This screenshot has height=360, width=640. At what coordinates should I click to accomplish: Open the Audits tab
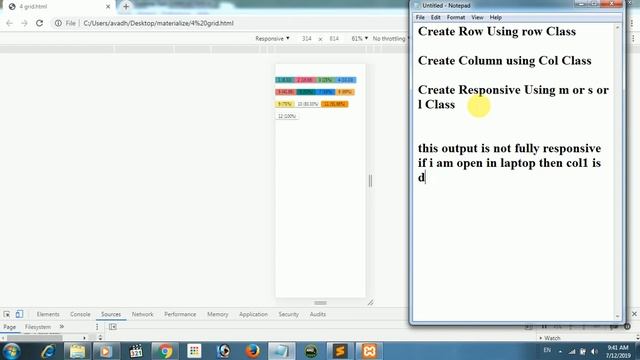(x=318, y=314)
